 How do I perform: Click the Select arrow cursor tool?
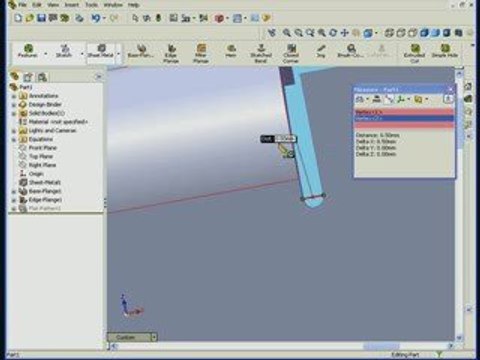pos(135,18)
